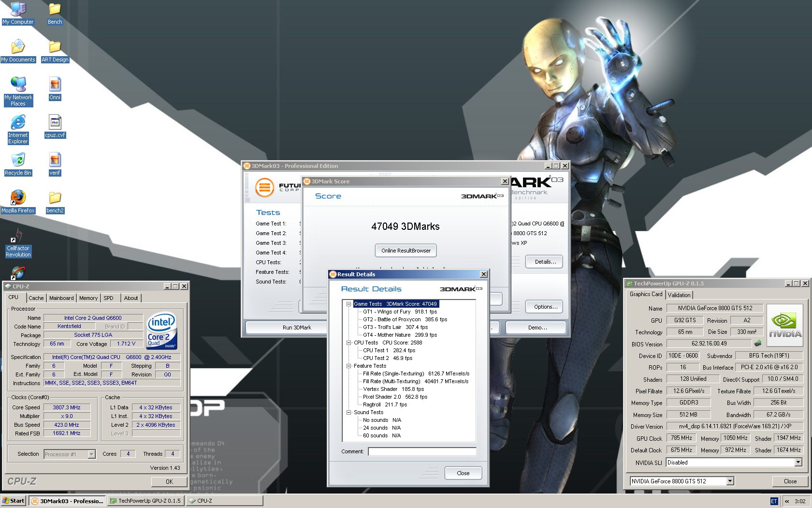The height and width of the screenshot is (508, 812).
Task: Collapse the Sound Tests tree node
Action: (348, 412)
